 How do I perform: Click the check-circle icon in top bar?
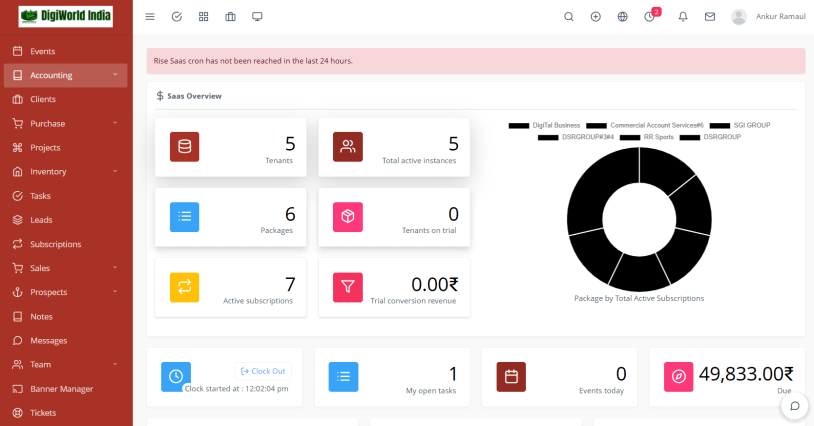point(177,17)
